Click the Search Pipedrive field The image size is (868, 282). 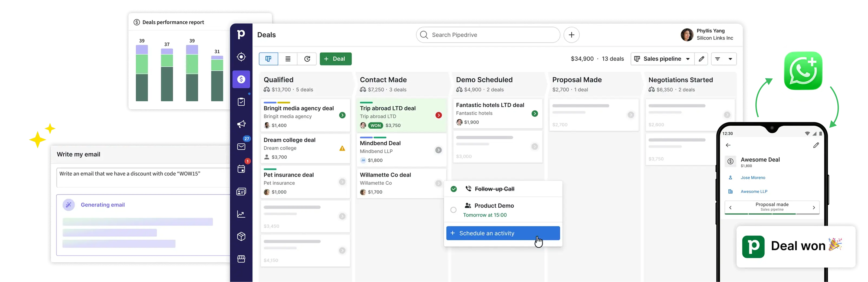click(488, 35)
